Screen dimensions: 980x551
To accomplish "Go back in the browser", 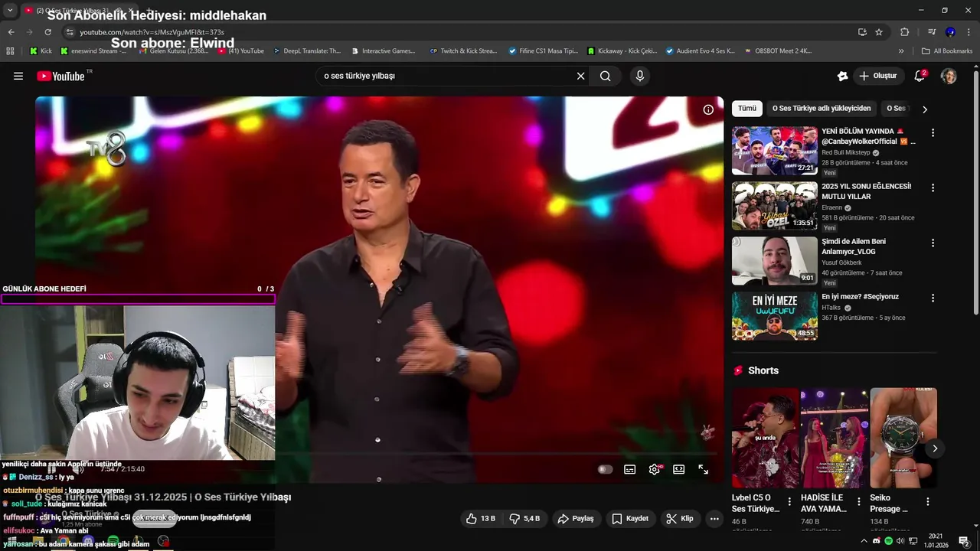I will pyautogui.click(x=11, y=32).
